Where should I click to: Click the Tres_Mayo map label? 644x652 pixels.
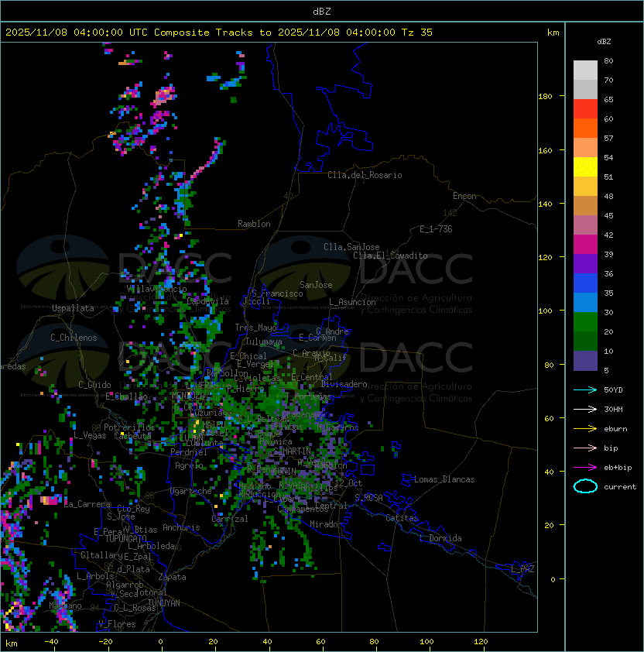tap(255, 328)
